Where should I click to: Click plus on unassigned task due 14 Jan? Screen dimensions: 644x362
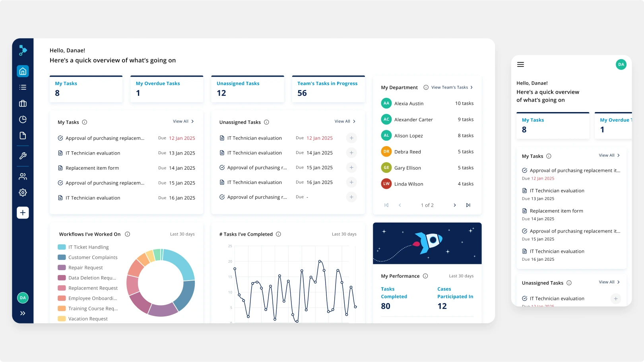click(x=351, y=153)
